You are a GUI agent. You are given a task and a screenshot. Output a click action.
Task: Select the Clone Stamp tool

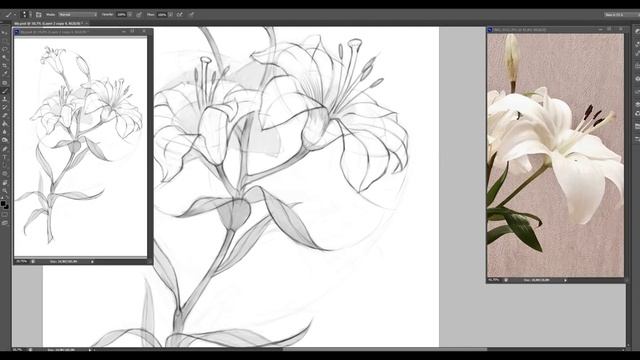pos(4,99)
